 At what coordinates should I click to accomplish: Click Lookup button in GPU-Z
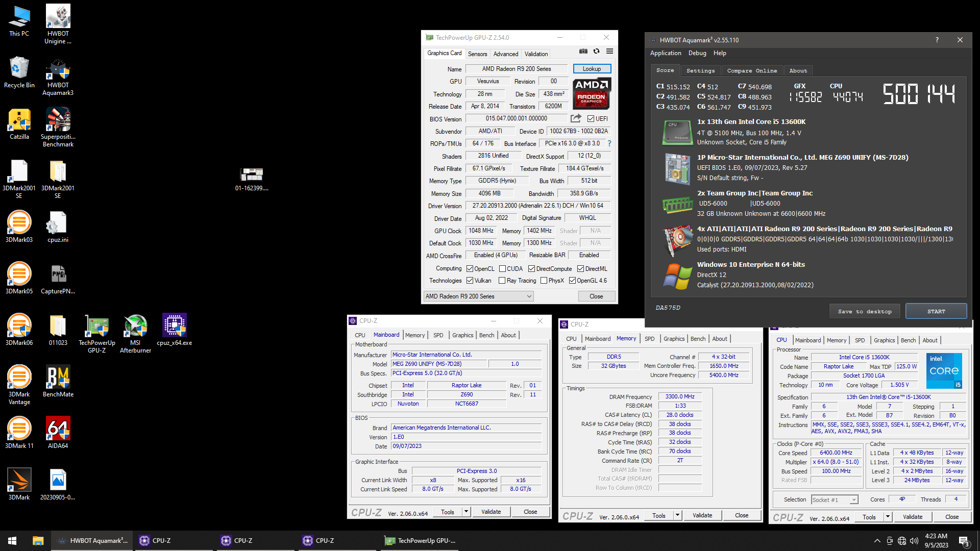point(592,68)
